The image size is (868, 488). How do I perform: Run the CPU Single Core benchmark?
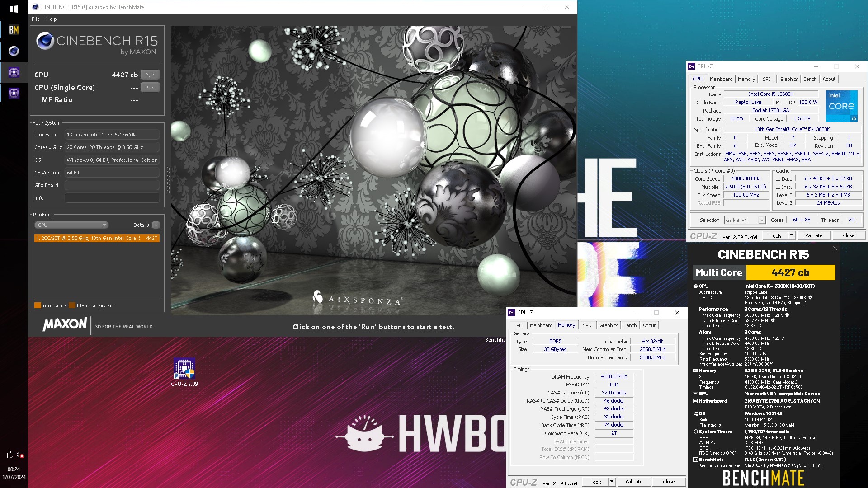pyautogui.click(x=150, y=88)
